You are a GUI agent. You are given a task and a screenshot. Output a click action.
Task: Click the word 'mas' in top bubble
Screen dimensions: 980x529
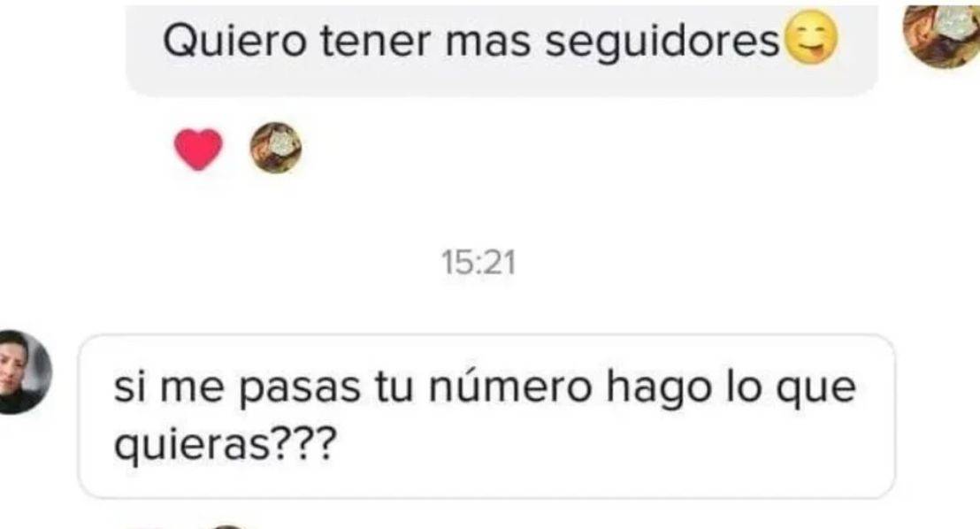coord(487,43)
